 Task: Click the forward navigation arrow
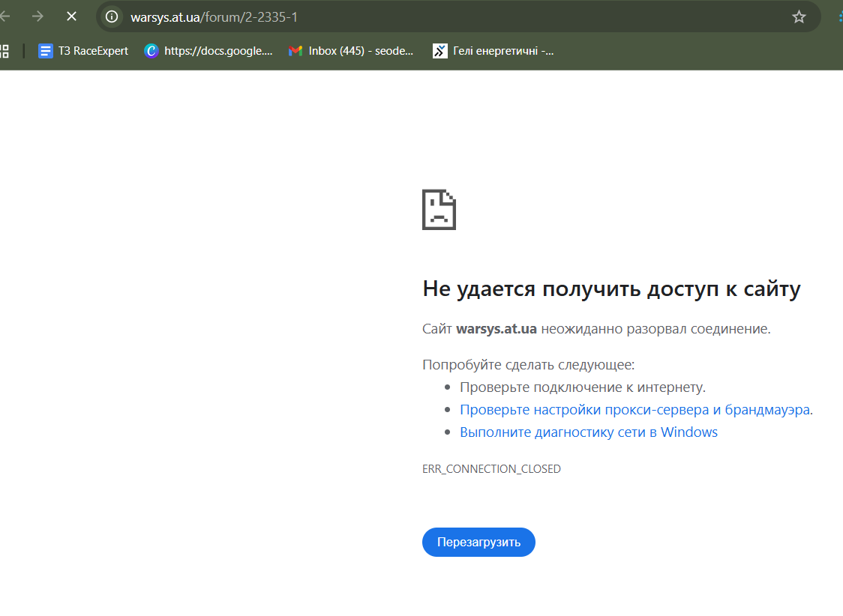(37, 16)
